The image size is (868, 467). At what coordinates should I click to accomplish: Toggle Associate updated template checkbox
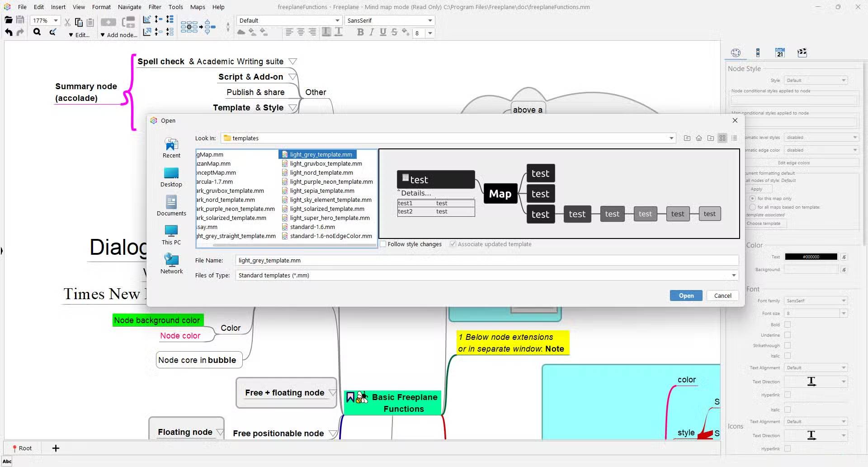(x=453, y=244)
